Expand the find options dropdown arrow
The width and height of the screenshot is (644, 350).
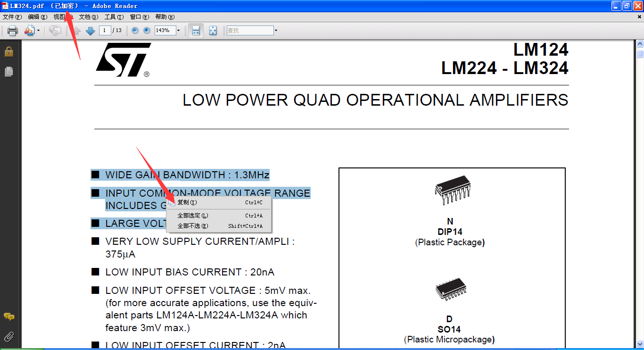point(276,31)
